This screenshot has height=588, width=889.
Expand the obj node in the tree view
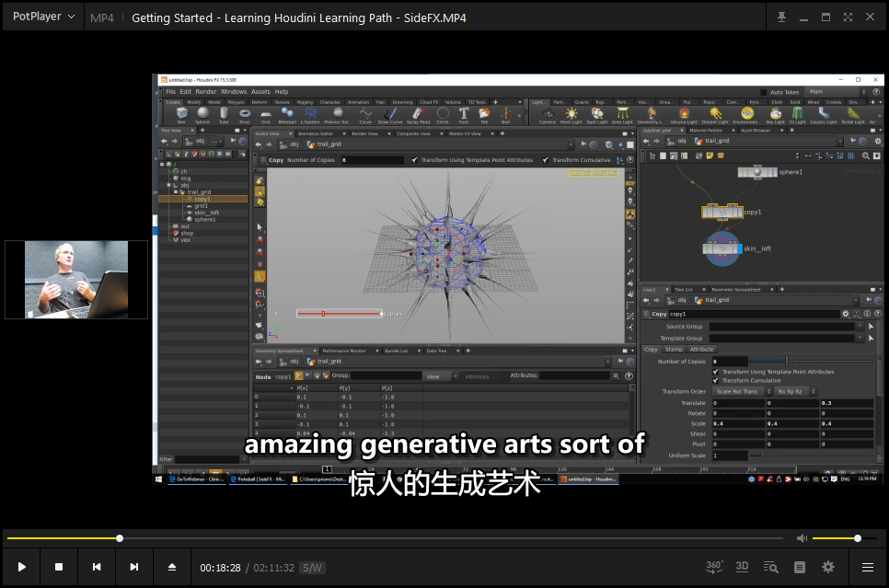click(x=168, y=185)
